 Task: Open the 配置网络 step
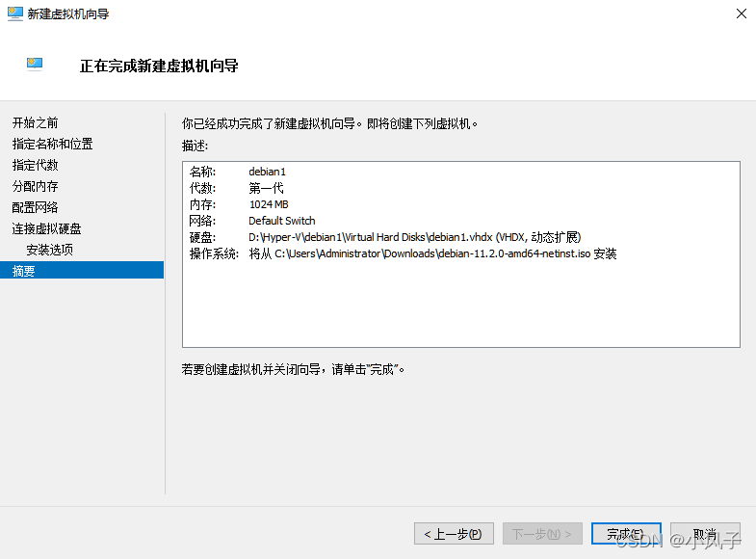click(35, 208)
